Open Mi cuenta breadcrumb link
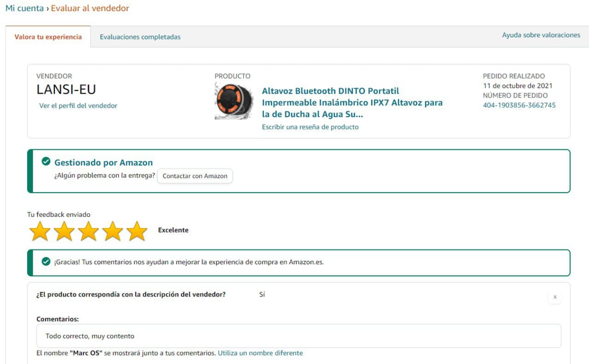The width and height of the screenshot is (589, 364). pos(24,8)
